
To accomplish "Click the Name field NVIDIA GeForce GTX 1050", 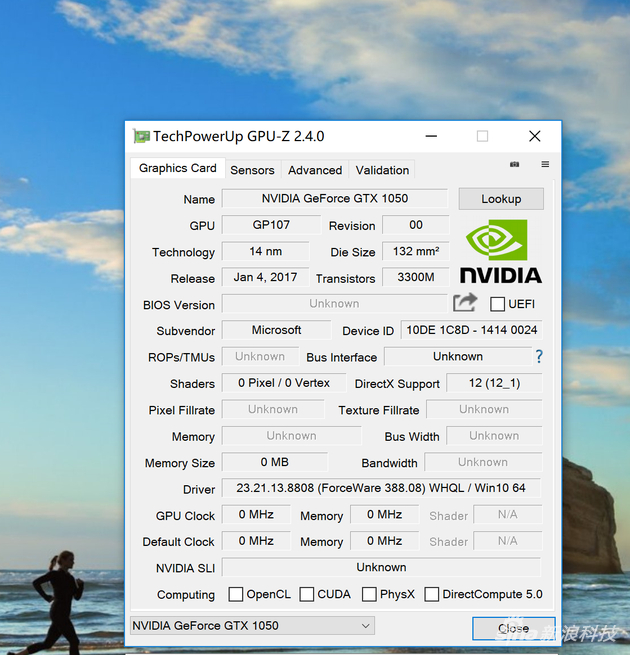I will coord(335,198).
